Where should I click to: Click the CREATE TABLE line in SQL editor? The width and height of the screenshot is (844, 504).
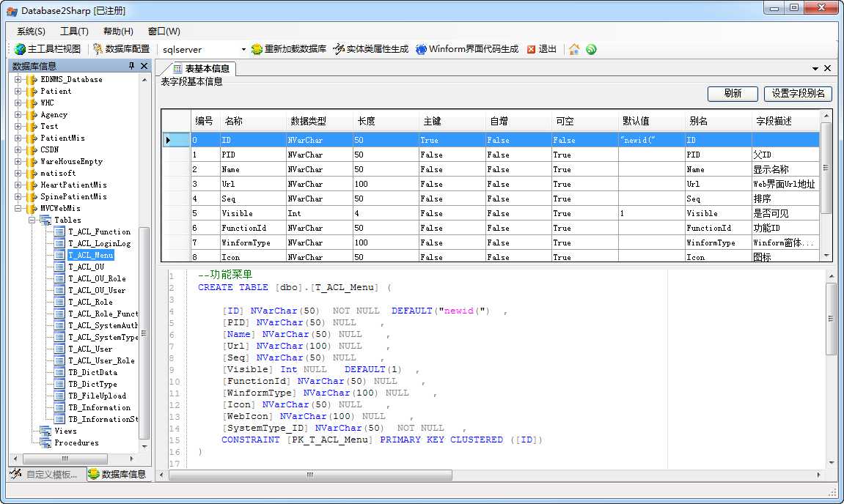295,287
